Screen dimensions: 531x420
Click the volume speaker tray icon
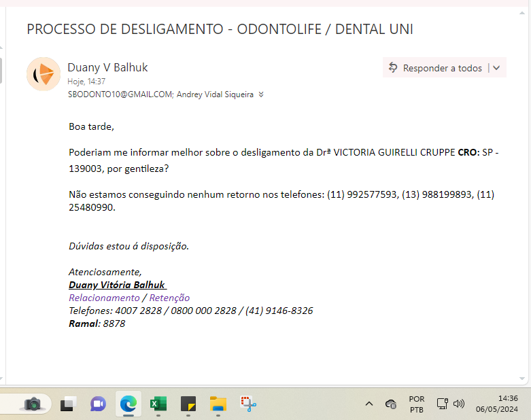(458, 404)
